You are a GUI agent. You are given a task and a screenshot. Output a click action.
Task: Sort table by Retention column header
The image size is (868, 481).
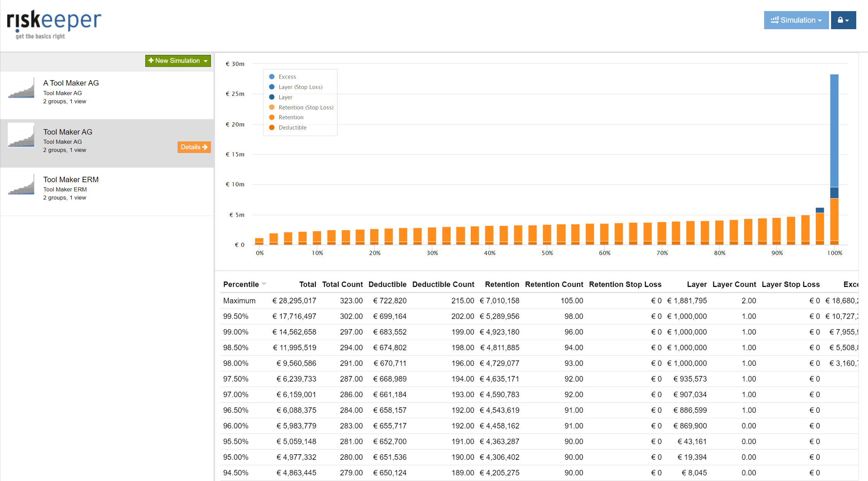coord(501,285)
